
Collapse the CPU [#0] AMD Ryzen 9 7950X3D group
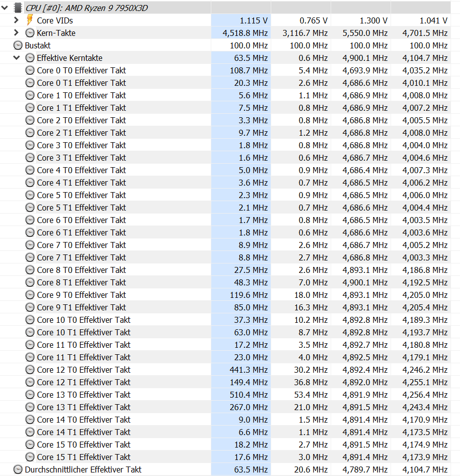click(x=4, y=8)
